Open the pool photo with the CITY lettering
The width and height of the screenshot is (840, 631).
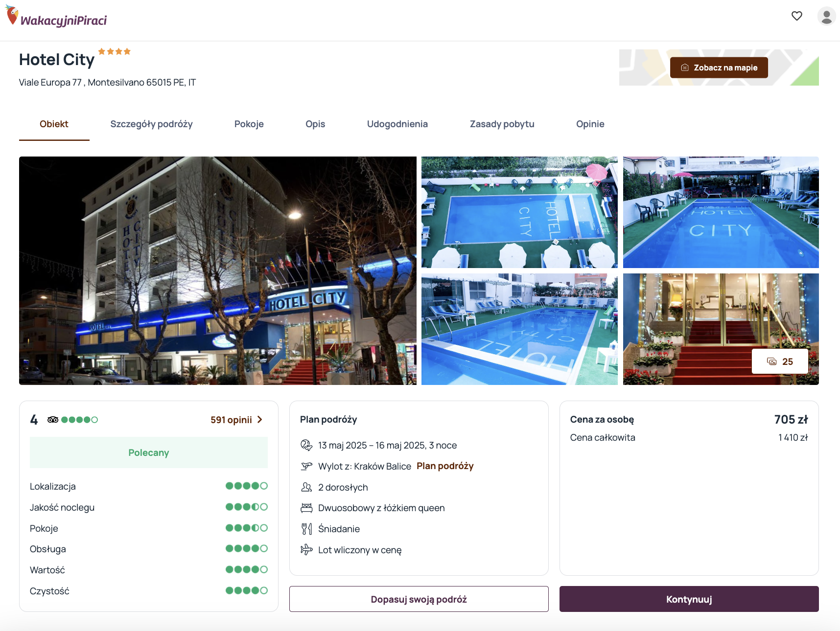click(721, 212)
